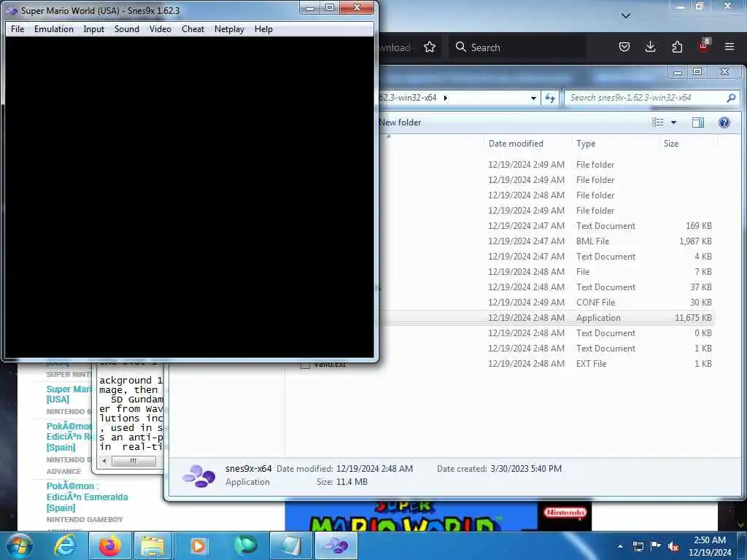
Task: Open the Help menu in Snes9x
Action: point(263,29)
